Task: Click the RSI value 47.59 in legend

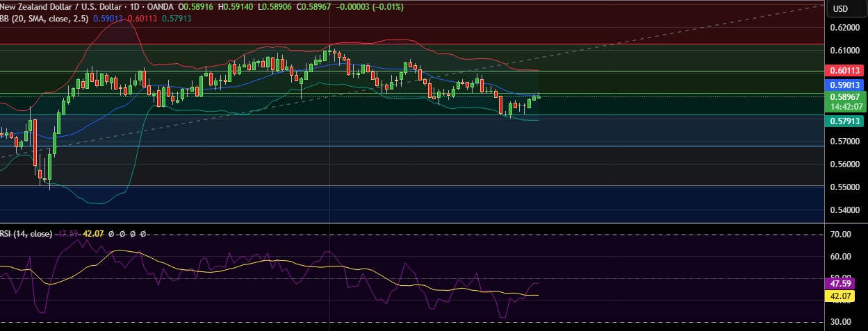Action: (x=67, y=234)
